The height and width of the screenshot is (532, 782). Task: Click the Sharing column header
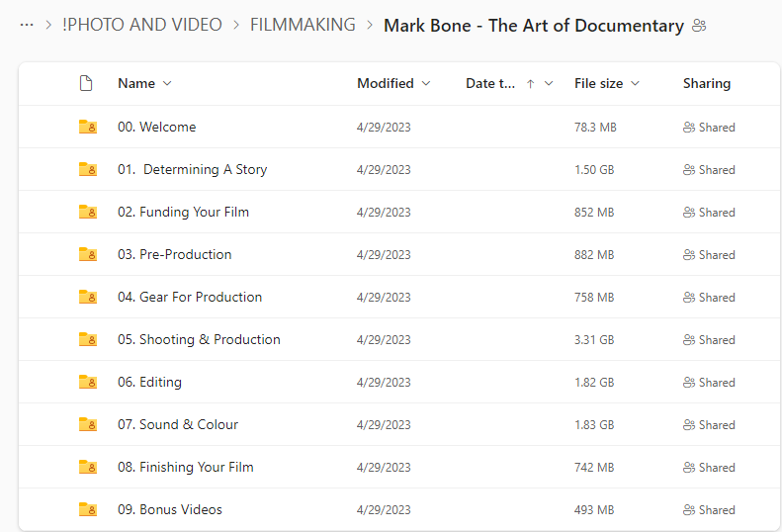tap(707, 83)
